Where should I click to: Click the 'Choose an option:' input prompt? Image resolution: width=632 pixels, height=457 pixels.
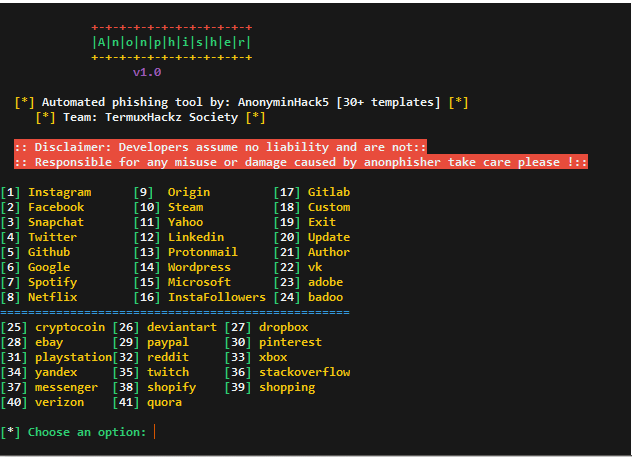[x=77, y=432]
